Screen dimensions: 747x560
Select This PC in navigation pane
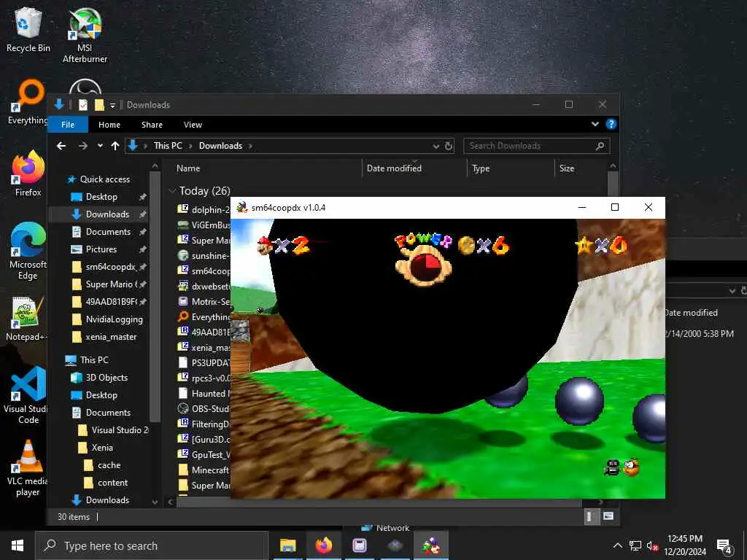pos(94,360)
